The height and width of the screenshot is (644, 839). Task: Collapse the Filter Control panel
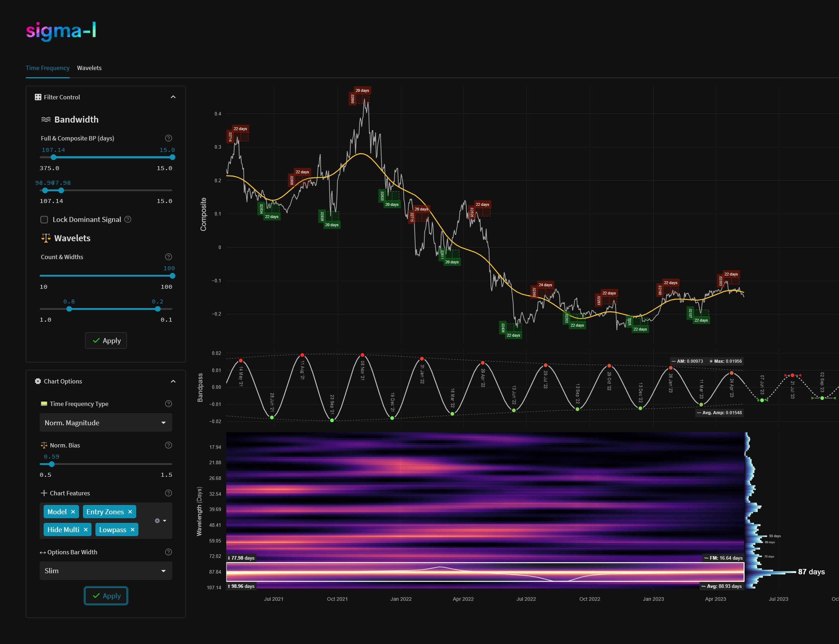[x=173, y=97]
